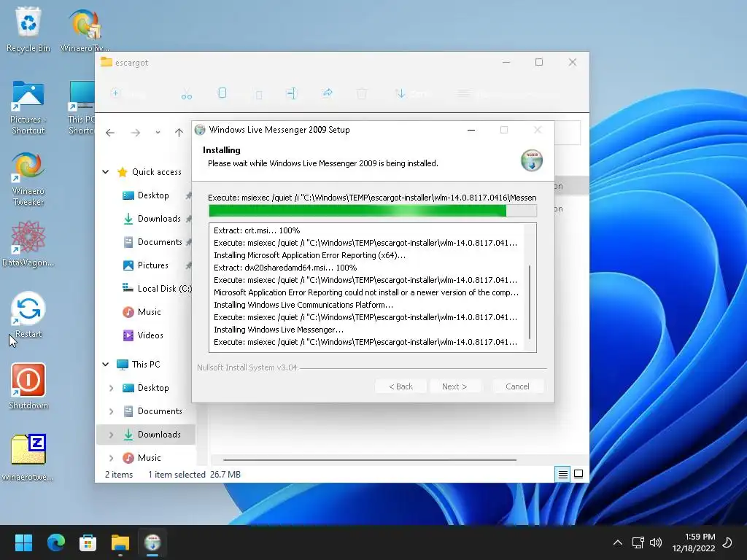The image size is (747, 560).
Task: Click the Next button in Messenger Setup
Action: click(x=454, y=386)
